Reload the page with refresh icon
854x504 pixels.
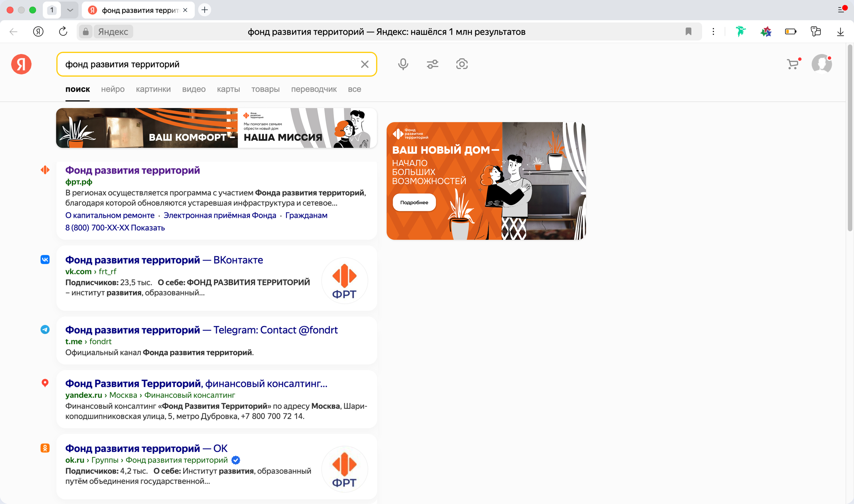(63, 31)
